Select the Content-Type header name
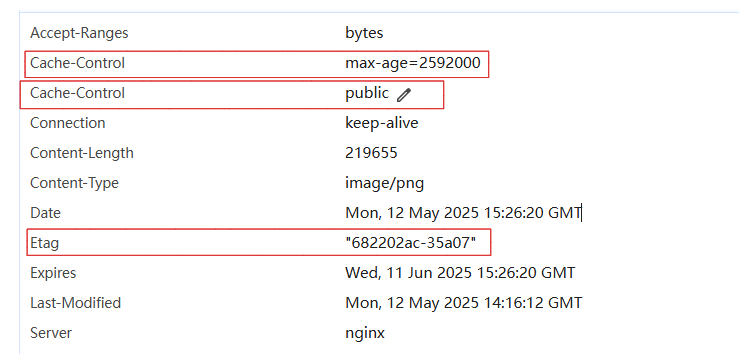749x364 pixels. click(74, 183)
